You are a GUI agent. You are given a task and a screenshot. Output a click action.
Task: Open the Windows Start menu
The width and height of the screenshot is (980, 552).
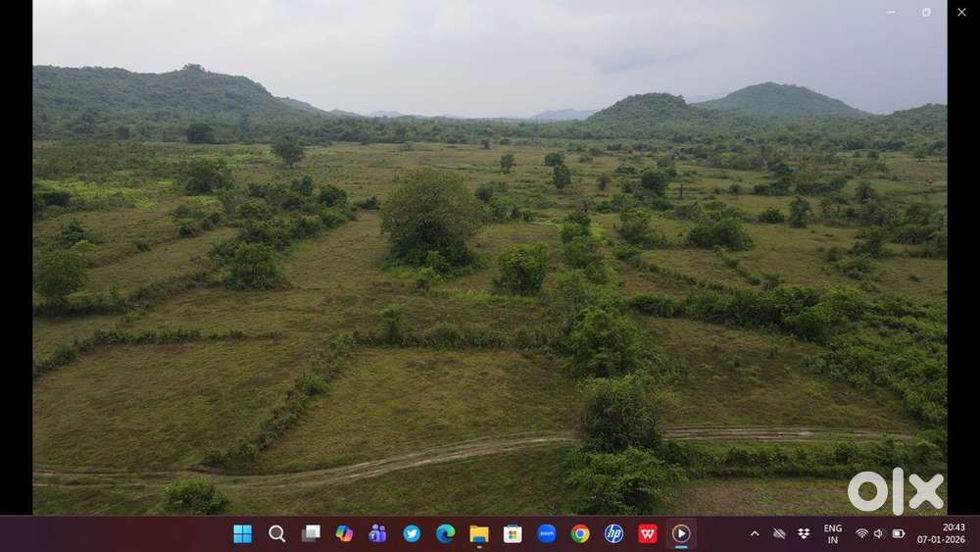(x=242, y=533)
